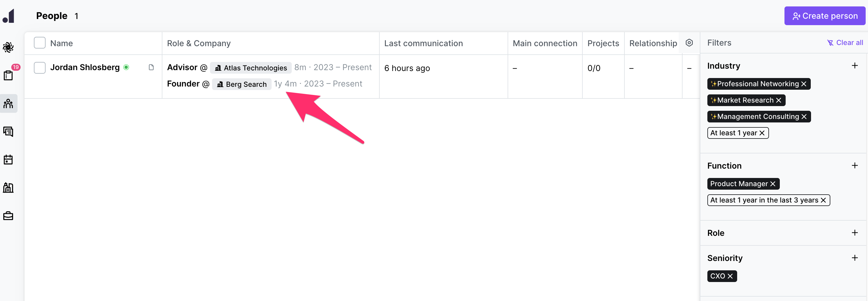Open the chat messages icon
Screen dimensions: 868x301
[9, 132]
